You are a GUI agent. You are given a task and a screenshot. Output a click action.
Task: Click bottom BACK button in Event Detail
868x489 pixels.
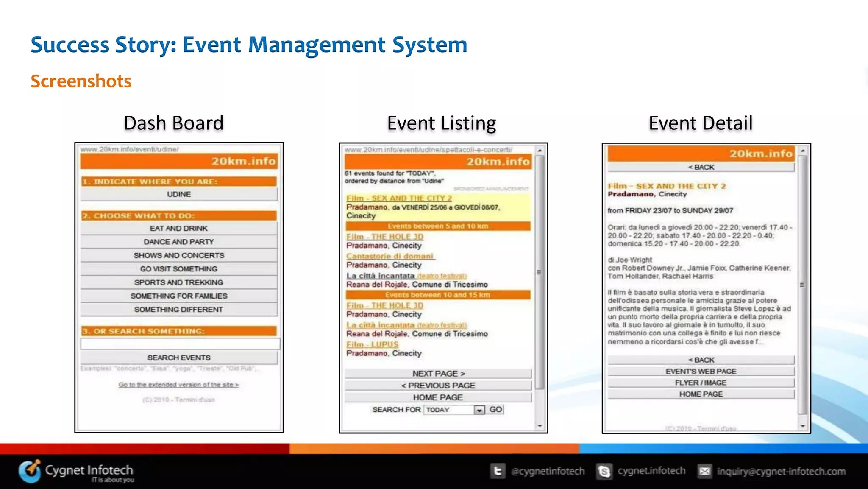[x=701, y=360]
